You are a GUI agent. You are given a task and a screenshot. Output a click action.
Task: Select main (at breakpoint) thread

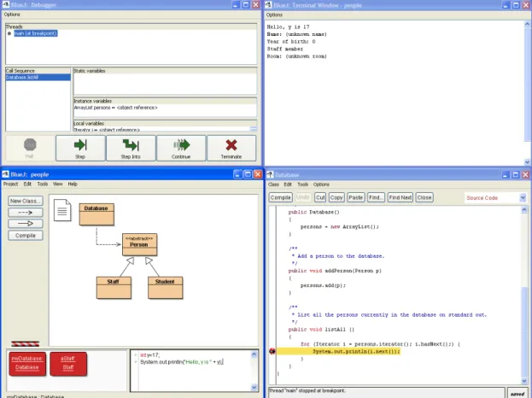click(x=36, y=33)
